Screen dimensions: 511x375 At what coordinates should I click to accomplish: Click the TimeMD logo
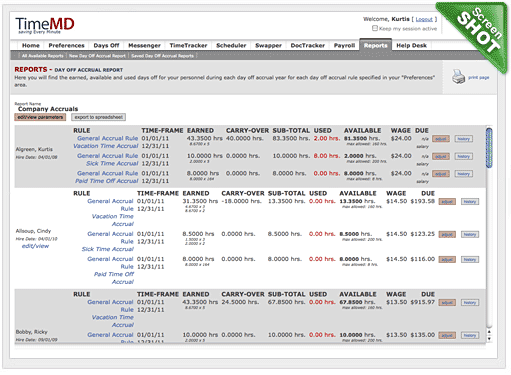pos(45,25)
